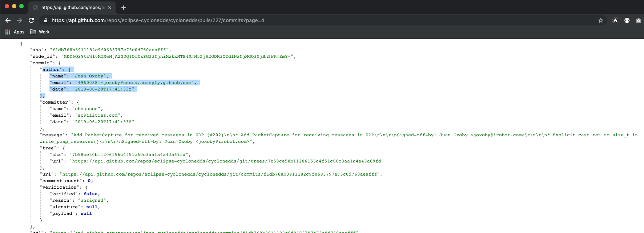
Task: Click the "author" key
Action: point(51,69)
